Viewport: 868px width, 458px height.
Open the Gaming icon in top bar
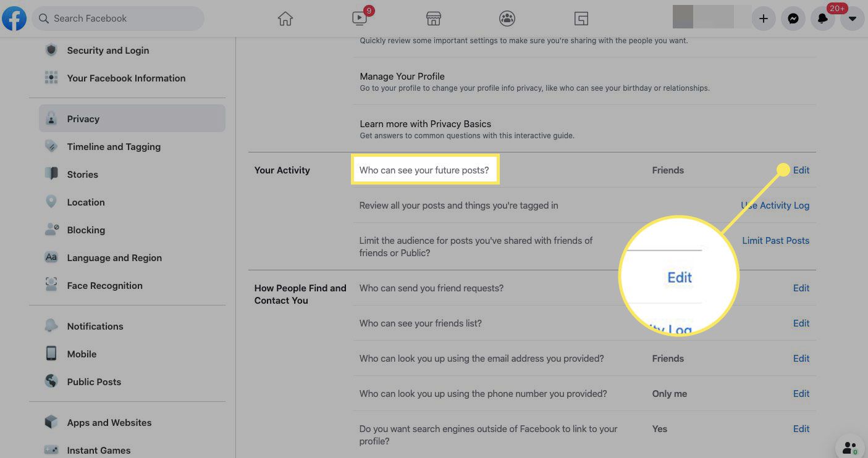581,19
